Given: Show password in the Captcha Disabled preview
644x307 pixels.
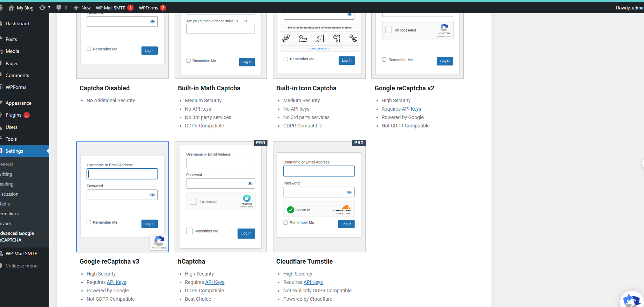Looking at the screenshot, I should (152, 22).
